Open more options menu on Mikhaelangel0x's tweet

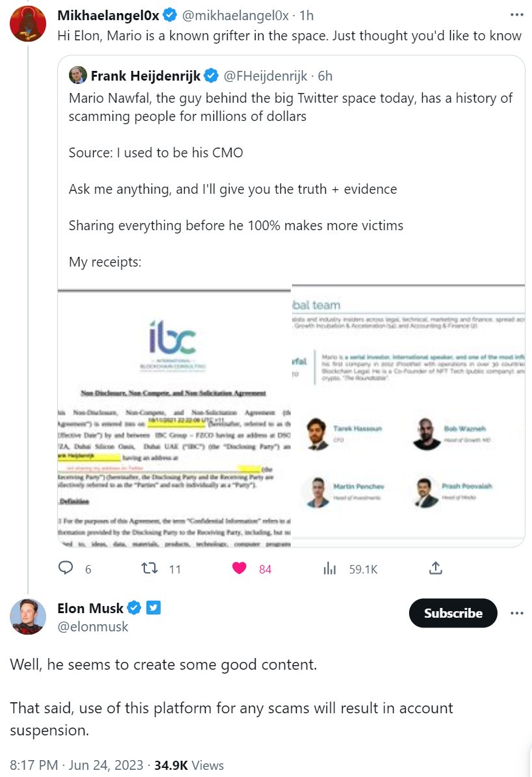[516, 14]
